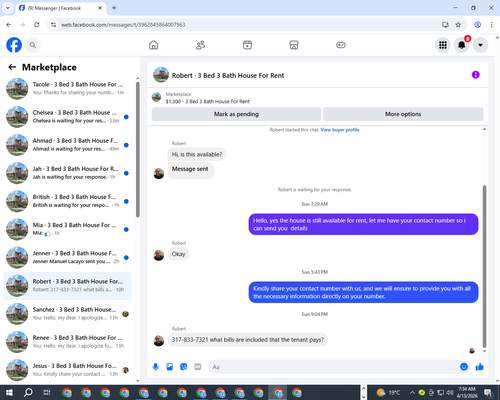
Task: Open the Jesus conversation
Action: coord(67,370)
